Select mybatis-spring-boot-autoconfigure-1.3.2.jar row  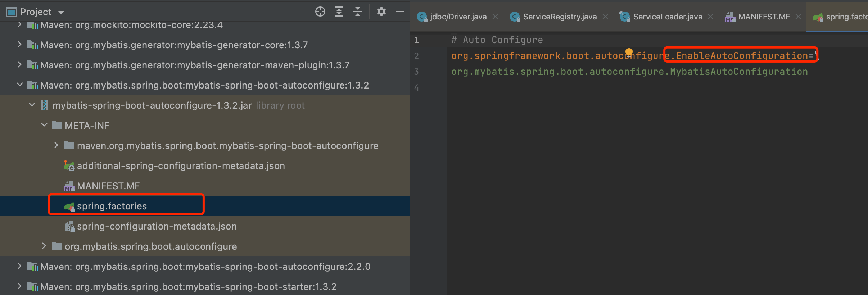tap(205, 105)
